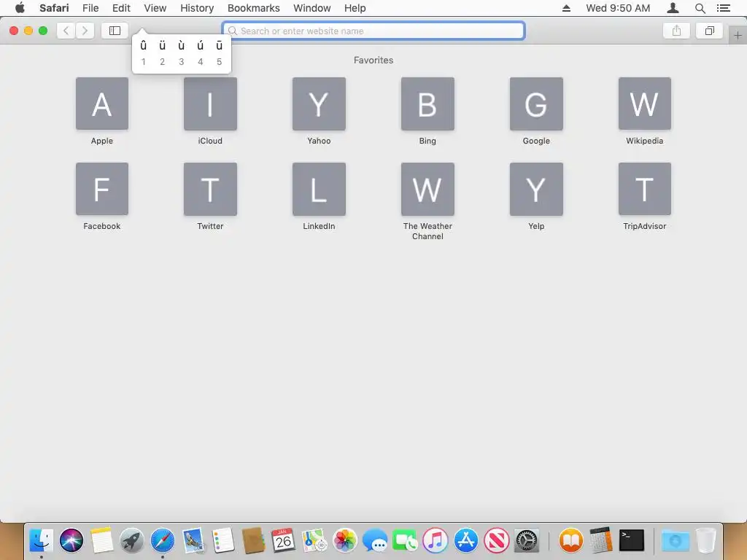Open the TripAdvisor favorite tile
The height and width of the screenshot is (560, 747).
coord(645,189)
